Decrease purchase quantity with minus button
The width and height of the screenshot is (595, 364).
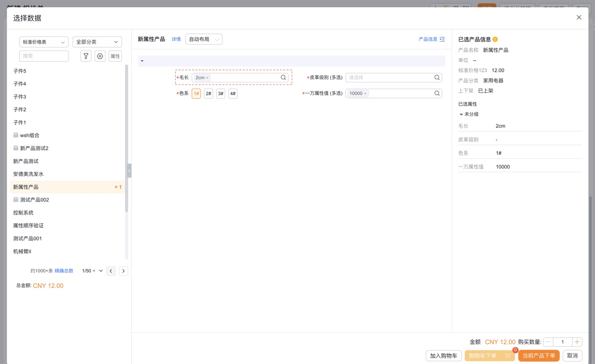click(x=548, y=342)
